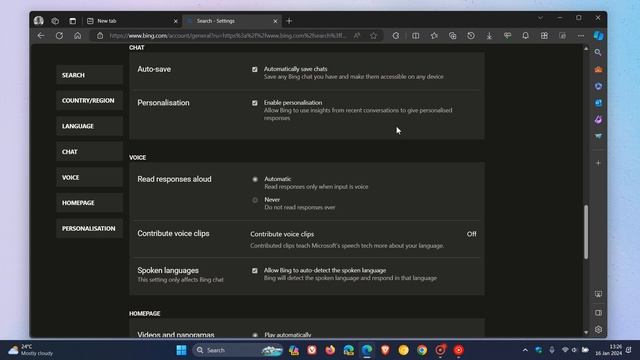The height and width of the screenshot is (360, 640).
Task: Jump to LANGUAGE settings section
Action: pos(89,126)
